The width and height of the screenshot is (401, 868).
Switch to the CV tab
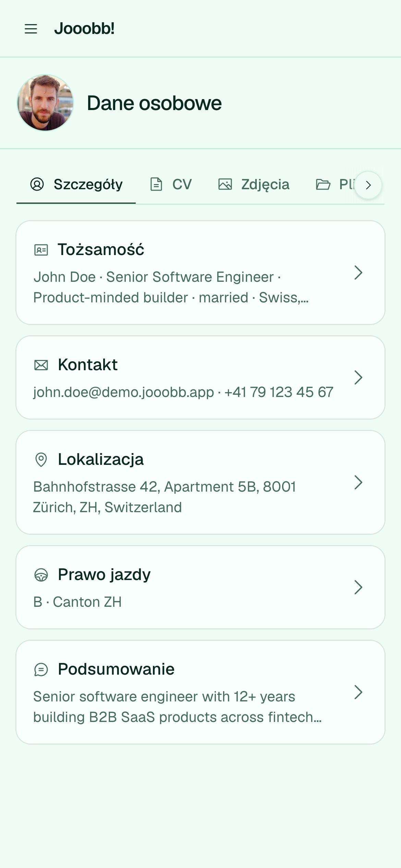point(171,184)
